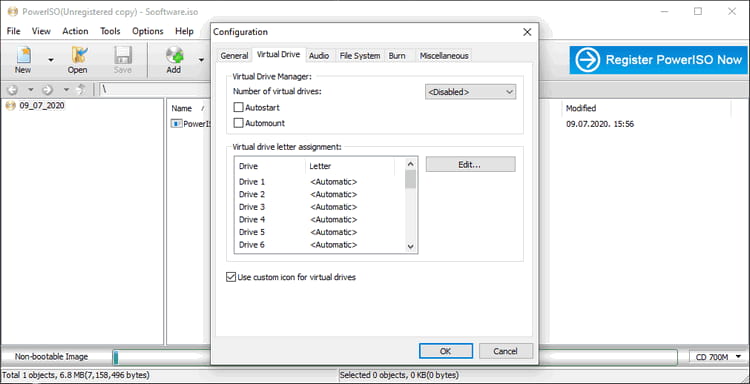Image resolution: width=750 pixels, height=384 pixels.
Task: Select Drive 1 row in list
Action: pyautogui.click(x=320, y=182)
